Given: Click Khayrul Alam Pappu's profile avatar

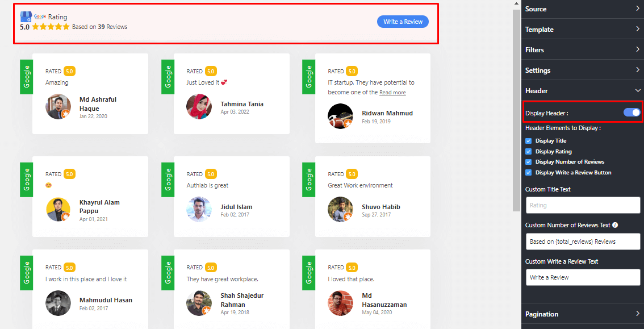Looking at the screenshot, I should 58,210.
